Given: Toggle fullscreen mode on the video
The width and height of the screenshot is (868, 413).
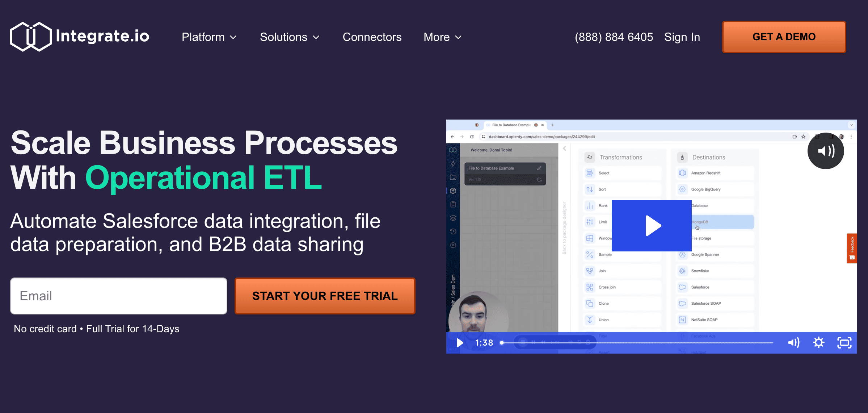Looking at the screenshot, I should pyautogui.click(x=844, y=343).
